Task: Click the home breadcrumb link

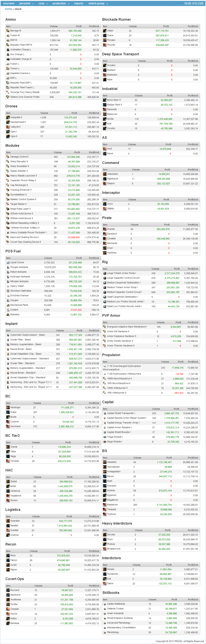Action: (8, 9)
